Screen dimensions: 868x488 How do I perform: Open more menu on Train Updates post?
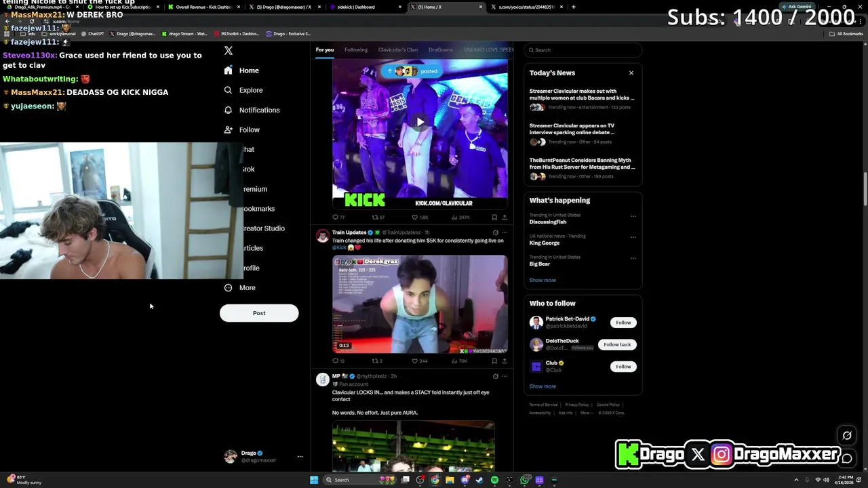tap(504, 232)
